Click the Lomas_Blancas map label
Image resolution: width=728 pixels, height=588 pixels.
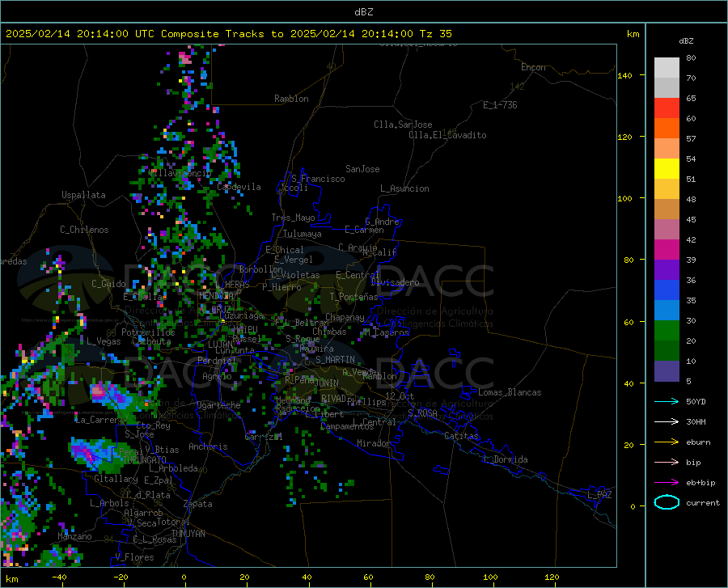[x=510, y=392]
